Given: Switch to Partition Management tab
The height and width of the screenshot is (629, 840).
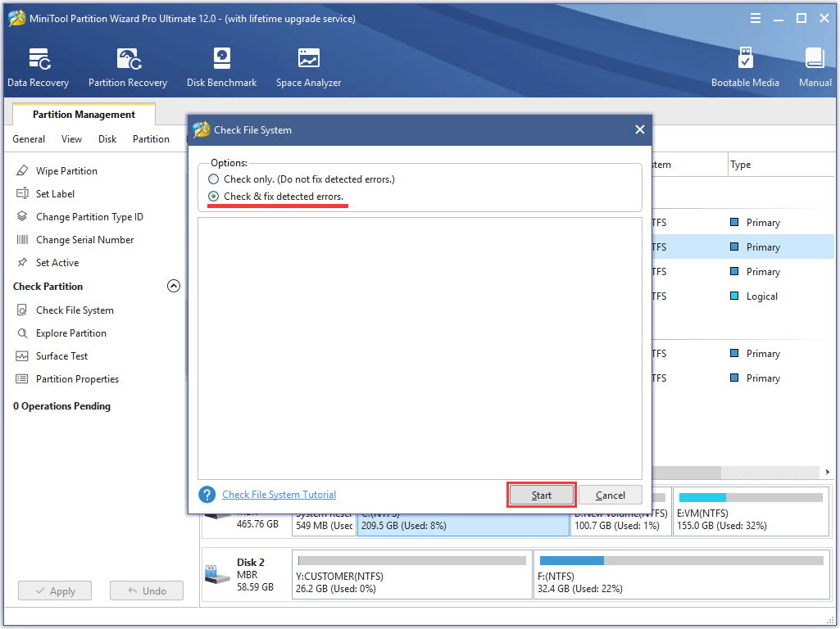Looking at the screenshot, I should (84, 115).
